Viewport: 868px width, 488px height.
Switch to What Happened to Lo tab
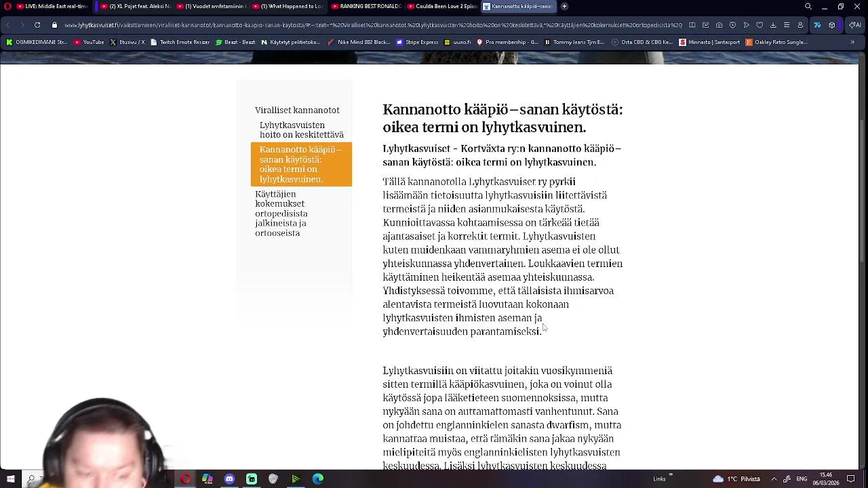(x=288, y=6)
